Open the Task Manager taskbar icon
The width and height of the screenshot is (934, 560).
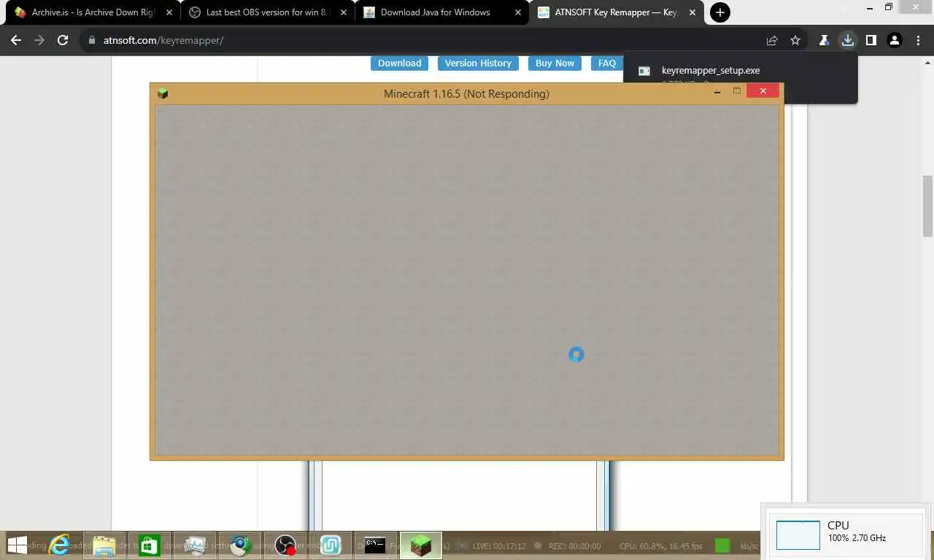point(195,545)
